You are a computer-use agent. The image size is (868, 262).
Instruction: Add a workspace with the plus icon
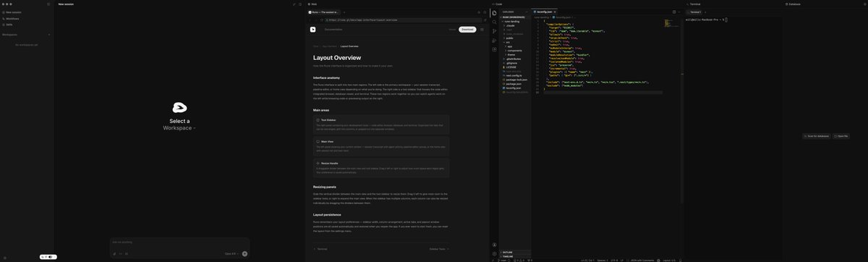point(49,34)
